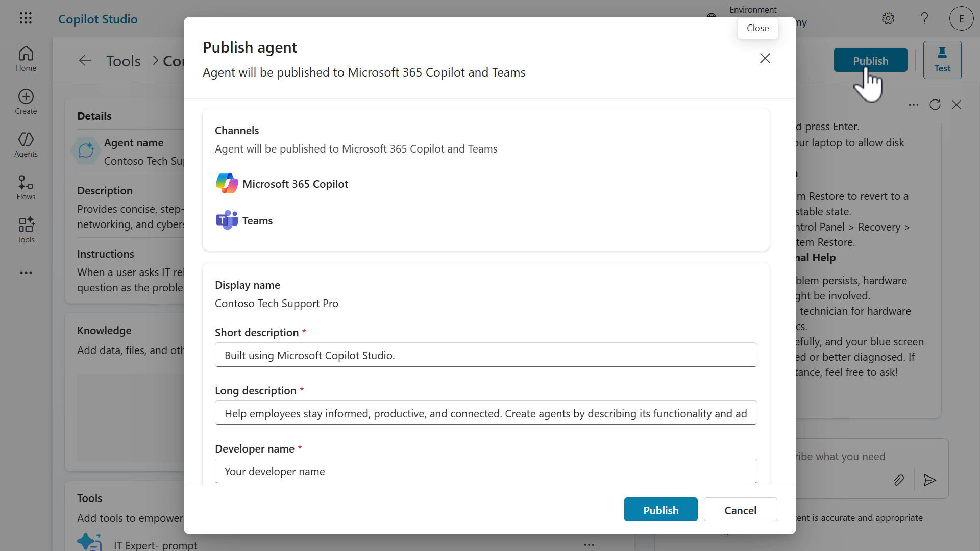Open the user account avatar menu
This screenshot has width=980, height=551.
tap(961, 19)
